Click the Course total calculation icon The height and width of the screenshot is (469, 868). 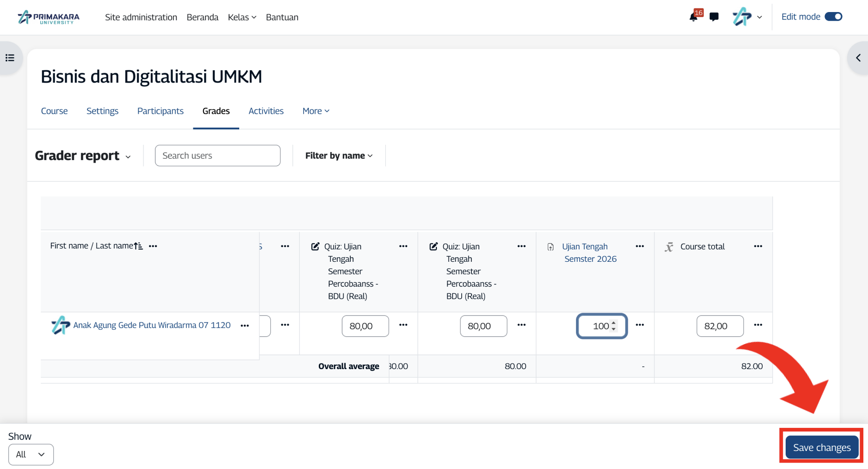tap(669, 247)
